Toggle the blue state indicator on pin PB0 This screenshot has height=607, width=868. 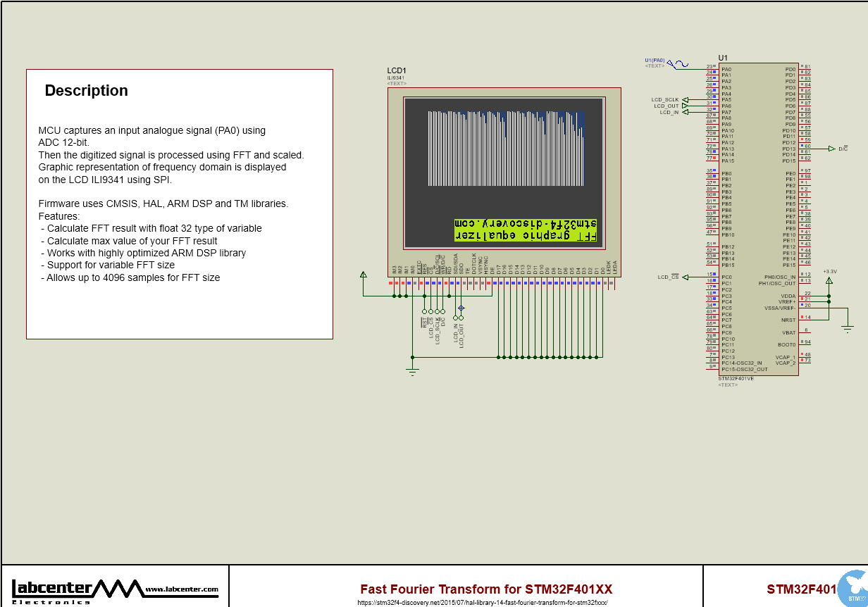click(x=714, y=170)
